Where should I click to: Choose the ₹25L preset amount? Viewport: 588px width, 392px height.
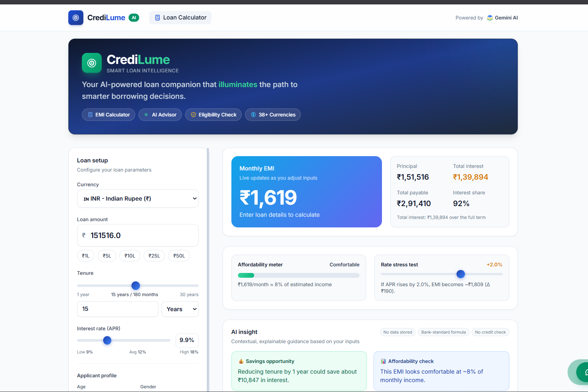pos(154,256)
